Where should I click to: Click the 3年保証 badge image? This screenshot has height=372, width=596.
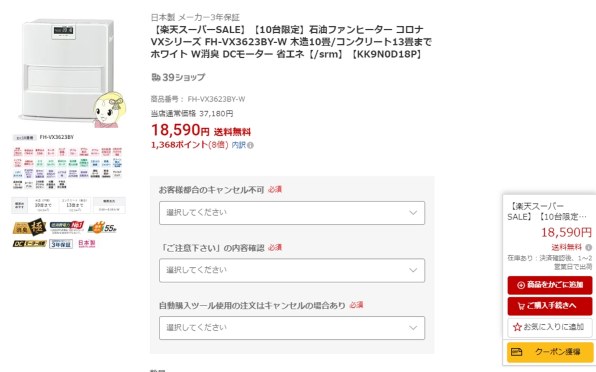(x=61, y=244)
